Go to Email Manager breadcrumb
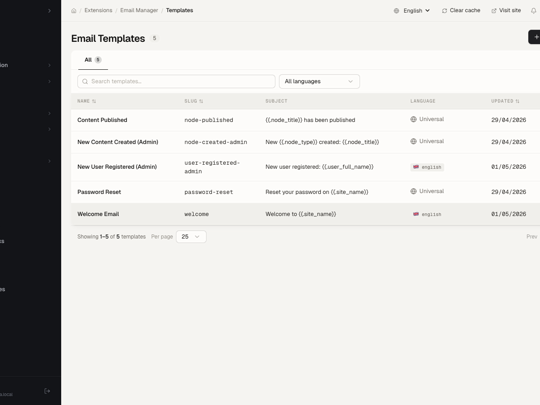 [139, 10]
